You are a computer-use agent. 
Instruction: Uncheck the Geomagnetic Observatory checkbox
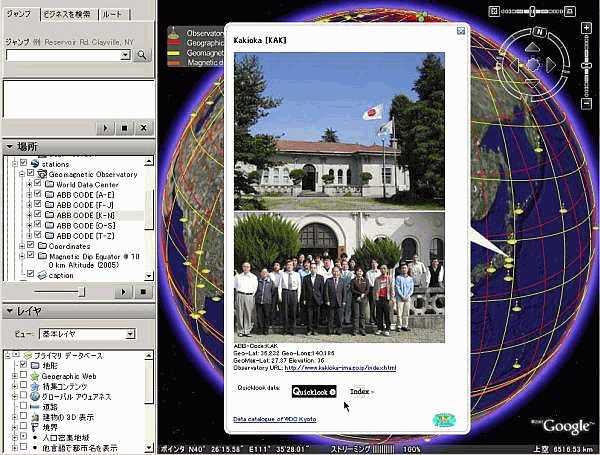31,173
